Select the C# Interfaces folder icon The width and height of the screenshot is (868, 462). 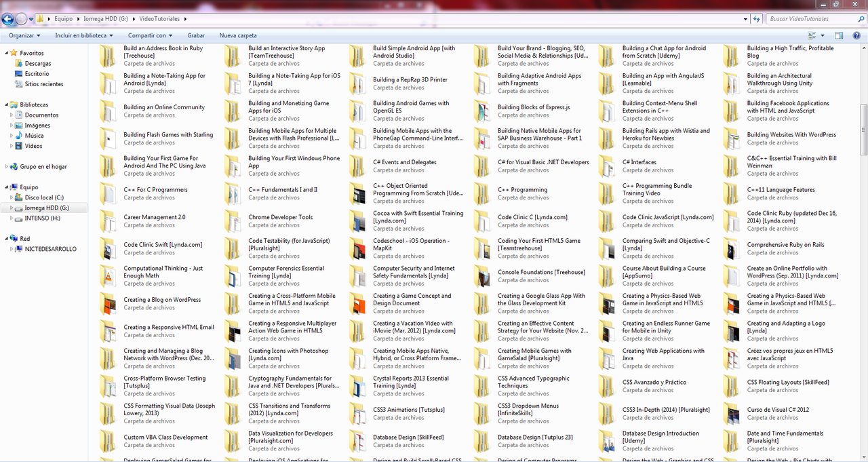tap(607, 166)
